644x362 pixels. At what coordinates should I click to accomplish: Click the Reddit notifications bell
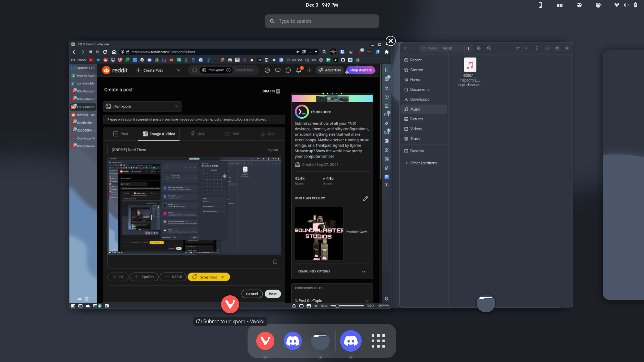tap(299, 70)
